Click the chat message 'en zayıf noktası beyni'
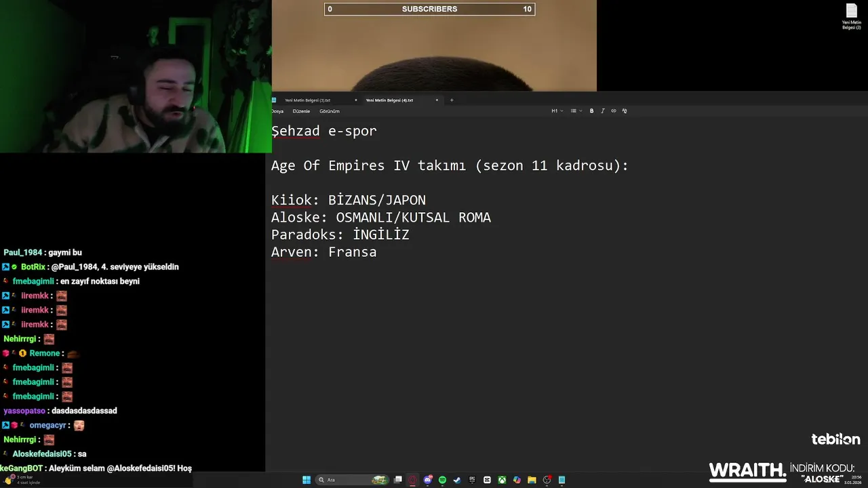This screenshot has width=868, height=488. pos(100,281)
